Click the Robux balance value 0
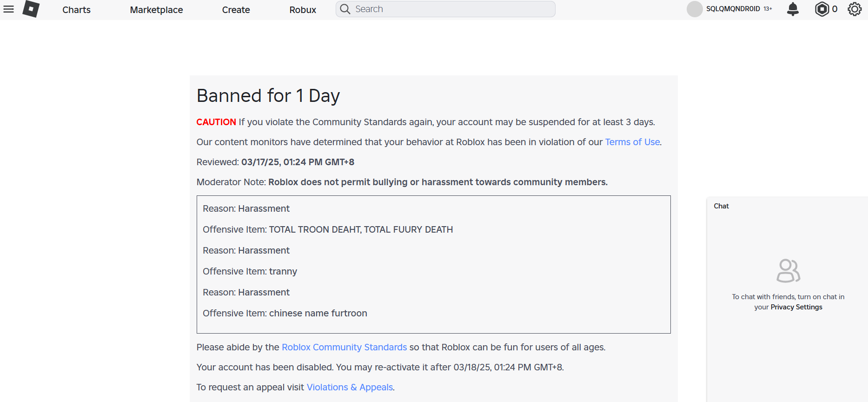The image size is (868, 402). [x=835, y=9]
